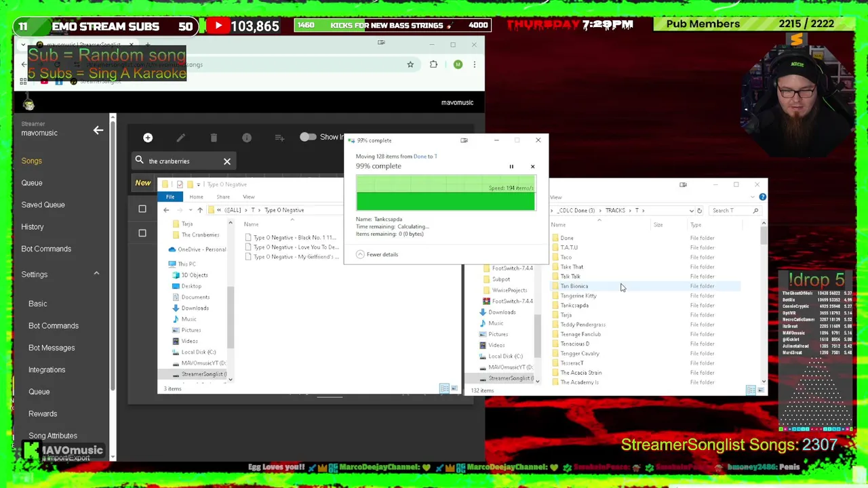
Task: Cancel the file move with the small X
Action: (532, 166)
